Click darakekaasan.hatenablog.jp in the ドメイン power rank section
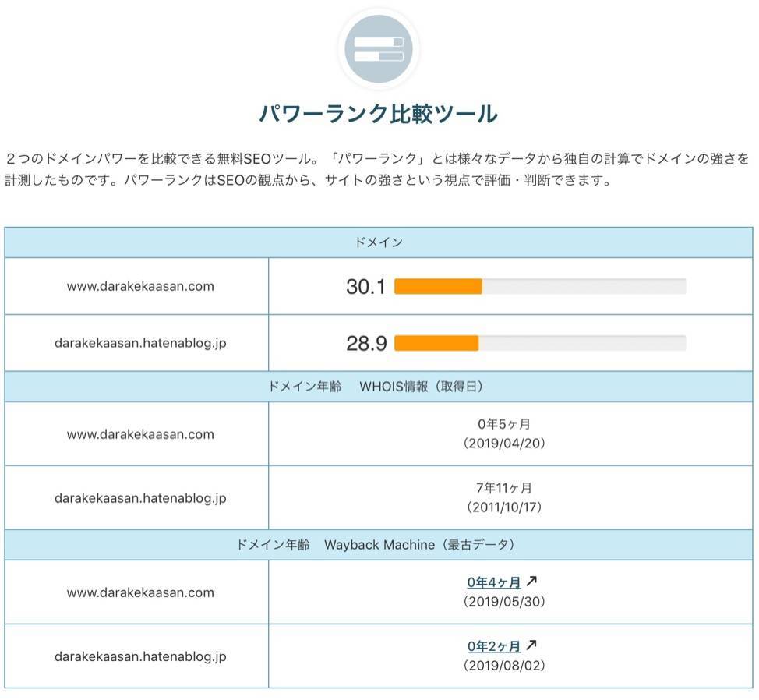This screenshot has height=700, width=759. [x=140, y=343]
